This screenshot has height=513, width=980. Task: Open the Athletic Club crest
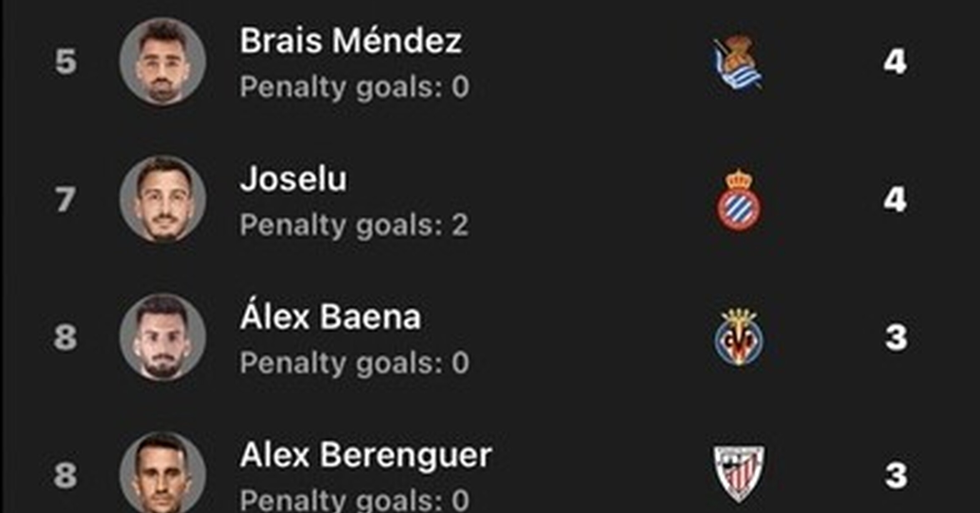coord(739,474)
